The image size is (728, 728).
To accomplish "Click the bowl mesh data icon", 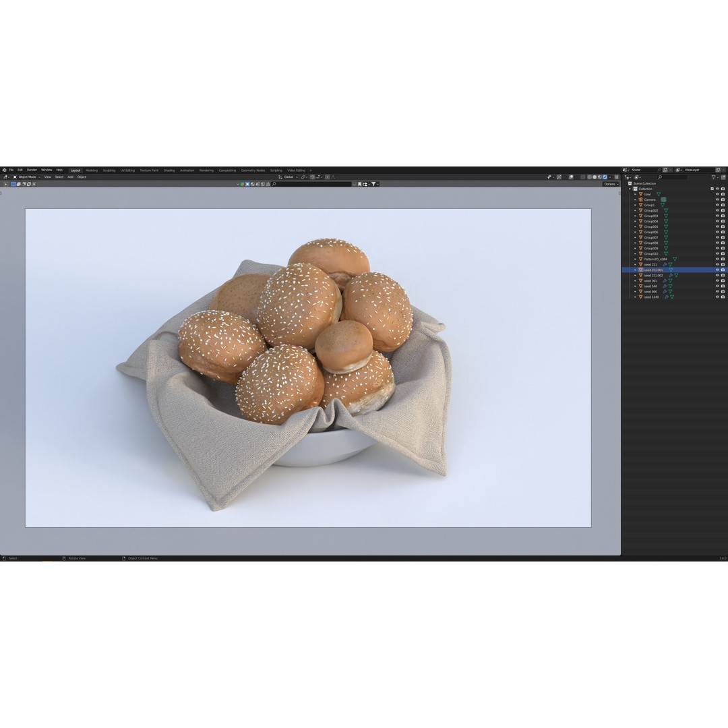I will (659, 194).
